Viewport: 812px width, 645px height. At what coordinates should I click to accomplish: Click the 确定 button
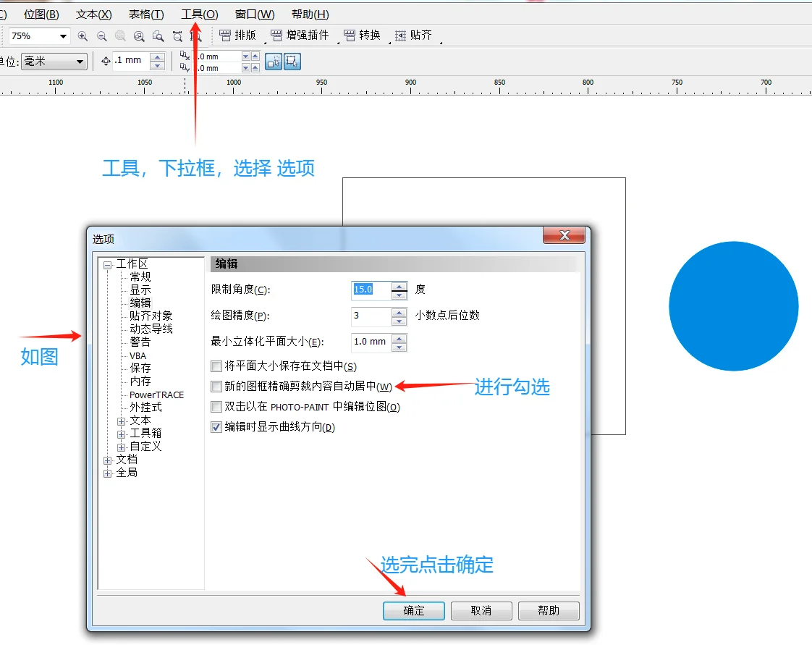[x=413, y=610]
